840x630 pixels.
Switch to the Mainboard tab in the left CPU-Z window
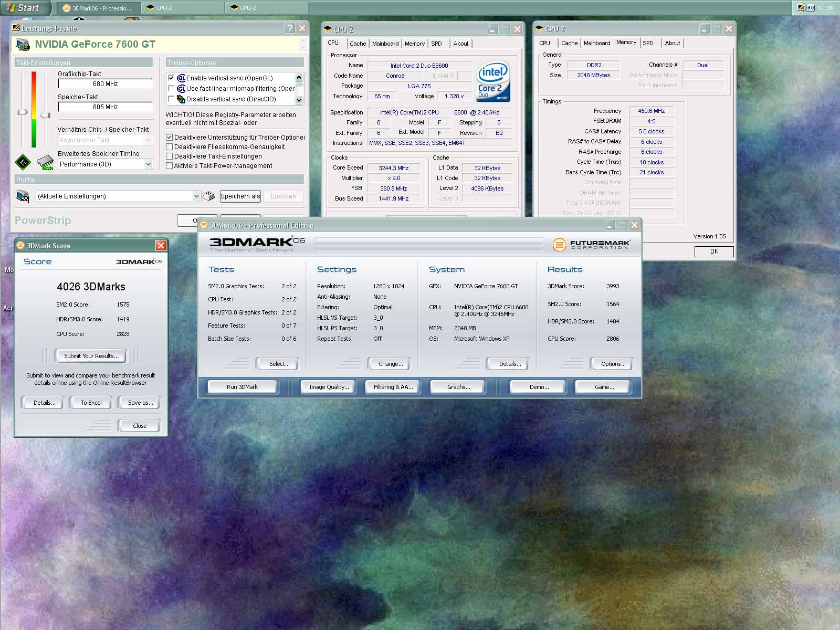[385, 44]
